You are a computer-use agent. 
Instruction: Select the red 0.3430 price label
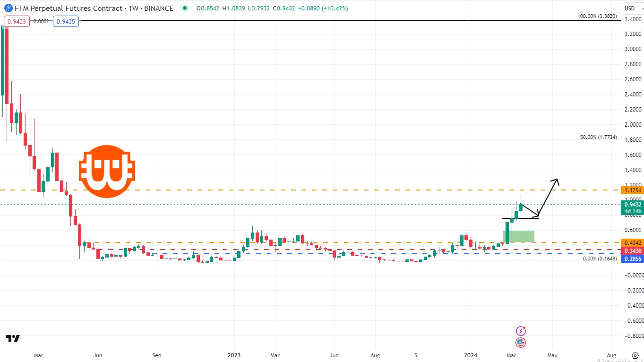(632, 250)
